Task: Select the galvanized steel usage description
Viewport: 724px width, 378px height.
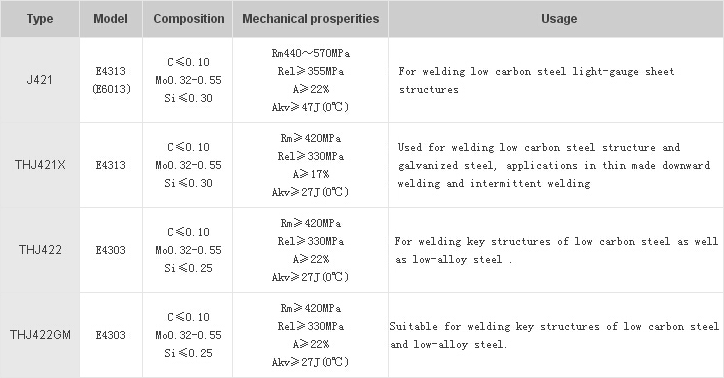Action: [x=554, y=165]
